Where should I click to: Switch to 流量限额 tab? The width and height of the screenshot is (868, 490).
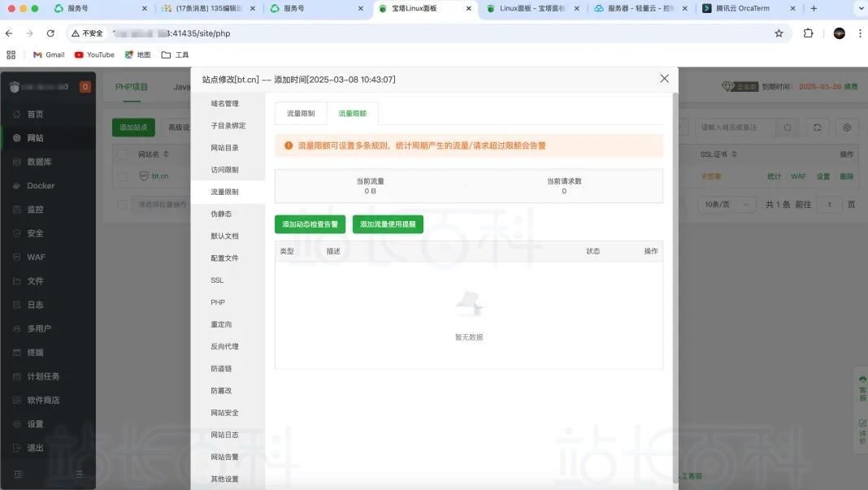tap(353, 114)
